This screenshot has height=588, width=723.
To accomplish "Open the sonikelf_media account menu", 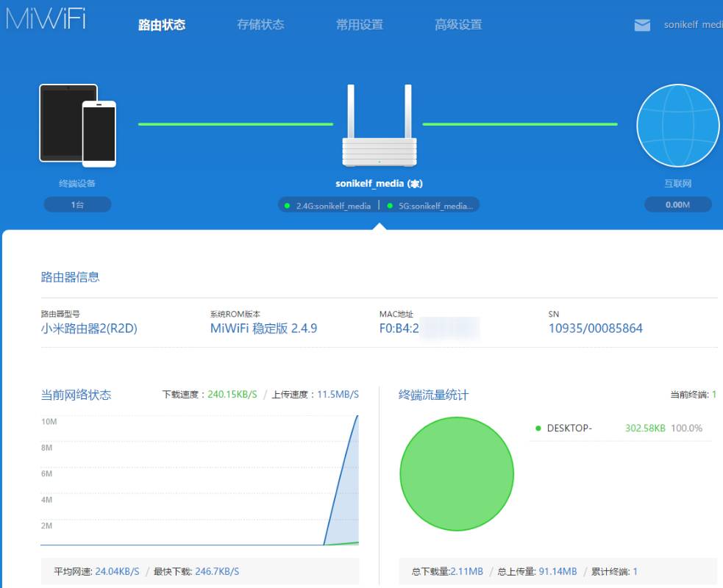I will [x=693, y=25].
